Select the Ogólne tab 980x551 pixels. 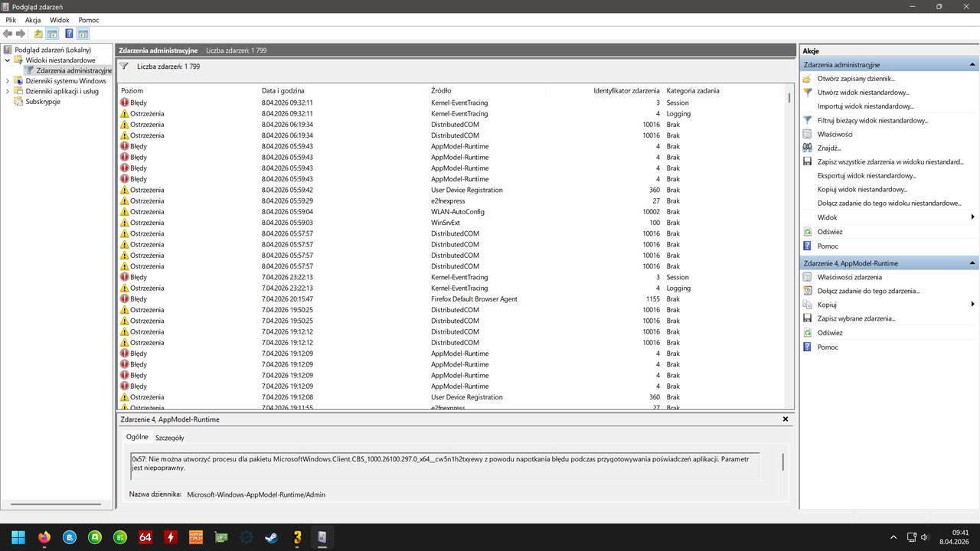click(x=137, y=437)
